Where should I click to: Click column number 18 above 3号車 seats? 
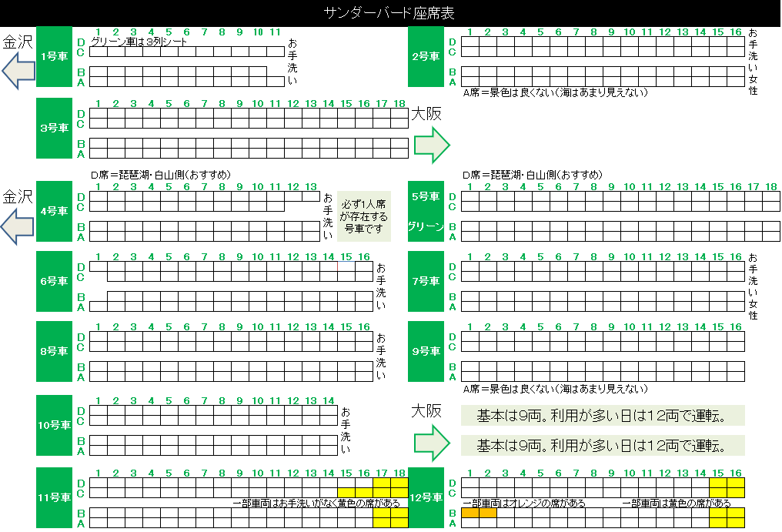coord(399,104)
